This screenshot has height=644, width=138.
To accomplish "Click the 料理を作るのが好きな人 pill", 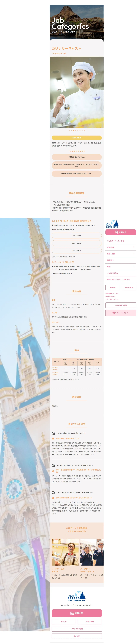I will pyautogui.click(x=77, y=157).
